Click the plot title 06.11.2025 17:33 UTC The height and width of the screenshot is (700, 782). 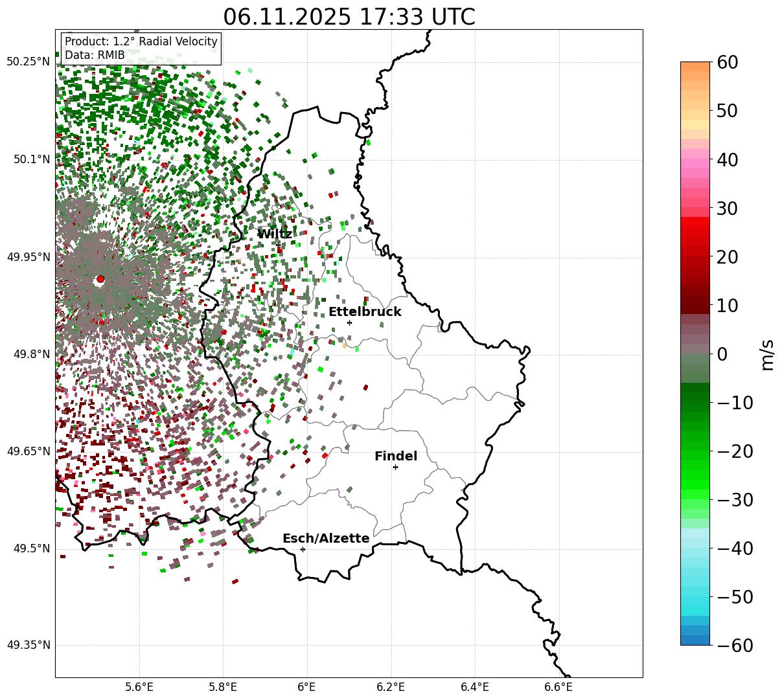[349, 17]
